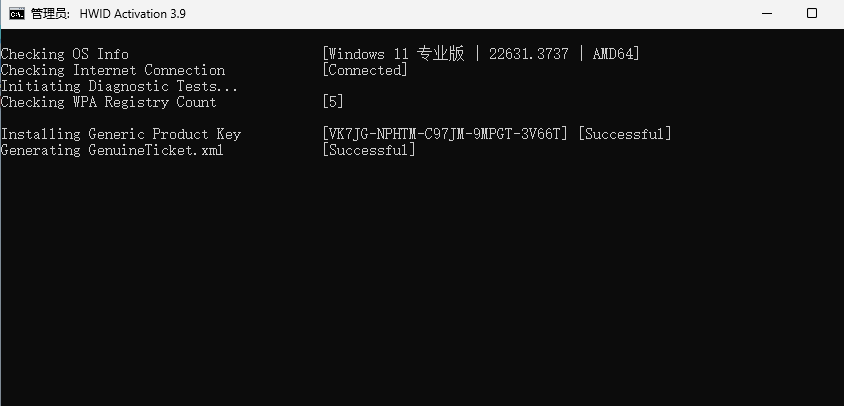
Task: Click the [Connected] status text
Action: (365, 70)
